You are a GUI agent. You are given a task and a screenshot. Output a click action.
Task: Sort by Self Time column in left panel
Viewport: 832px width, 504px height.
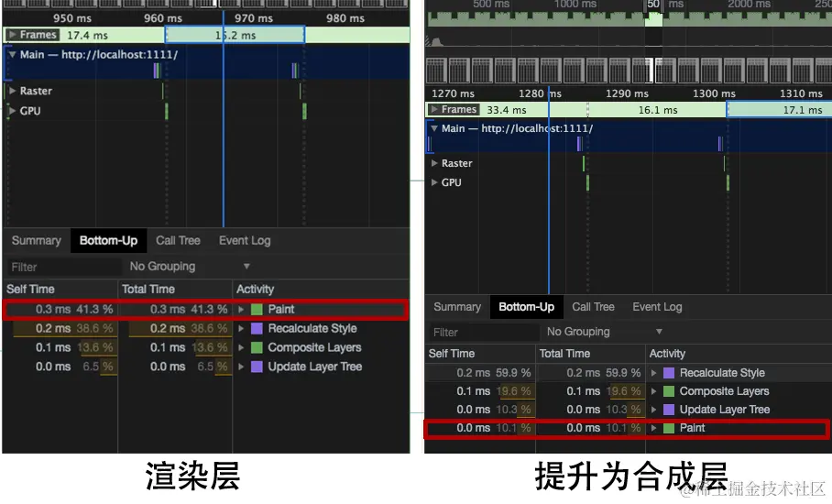60,290
